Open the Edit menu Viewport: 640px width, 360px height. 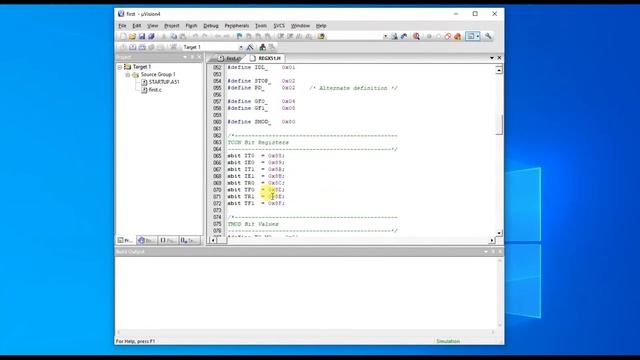[x=137, y=26]
